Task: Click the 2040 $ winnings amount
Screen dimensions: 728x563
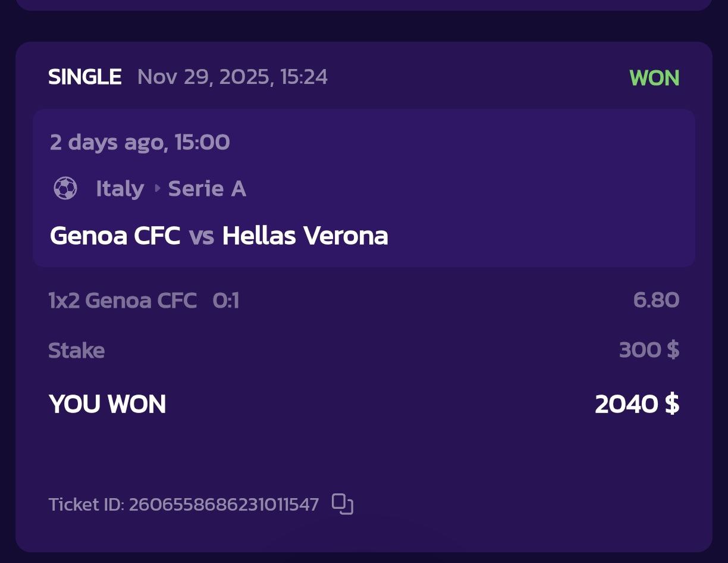Action: pos(637,404)
